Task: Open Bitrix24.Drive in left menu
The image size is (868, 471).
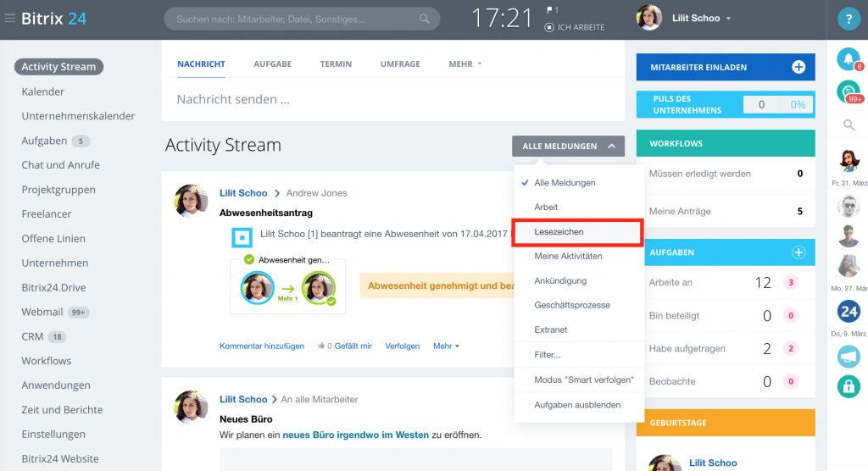Action: coord(53,288)
